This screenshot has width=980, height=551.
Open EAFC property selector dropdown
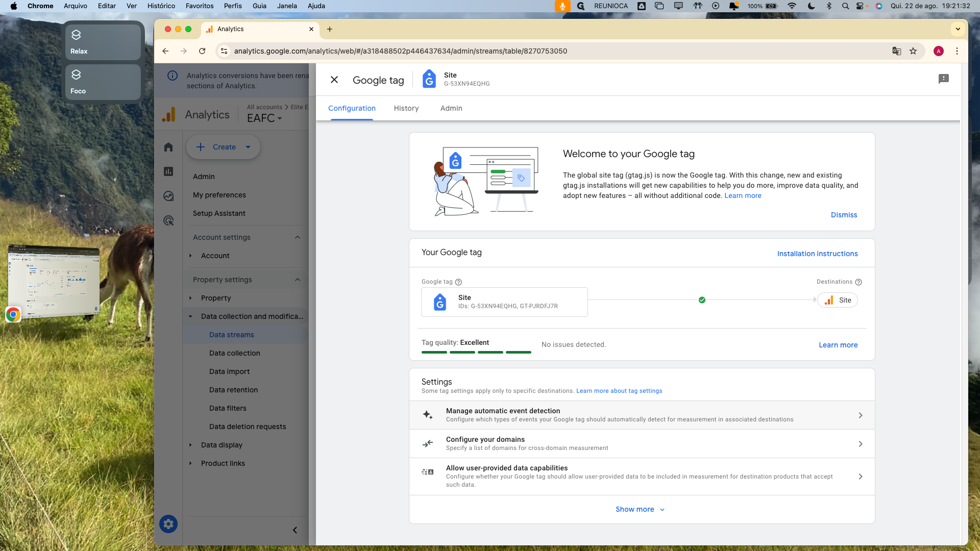[264, 118]
